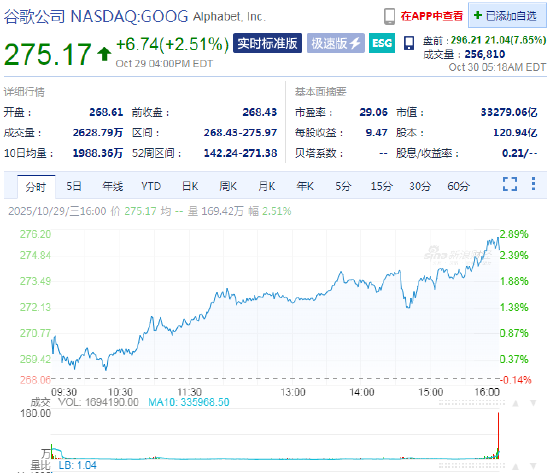This screenshot has height=473, width=550.
Task: Select the 15分 chart tab
Action: point(382,186)
